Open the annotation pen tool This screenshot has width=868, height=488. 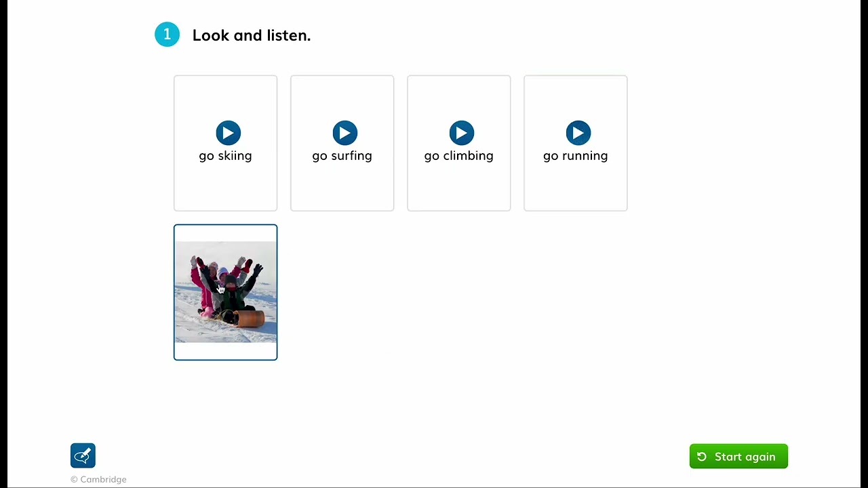point(83,455)
